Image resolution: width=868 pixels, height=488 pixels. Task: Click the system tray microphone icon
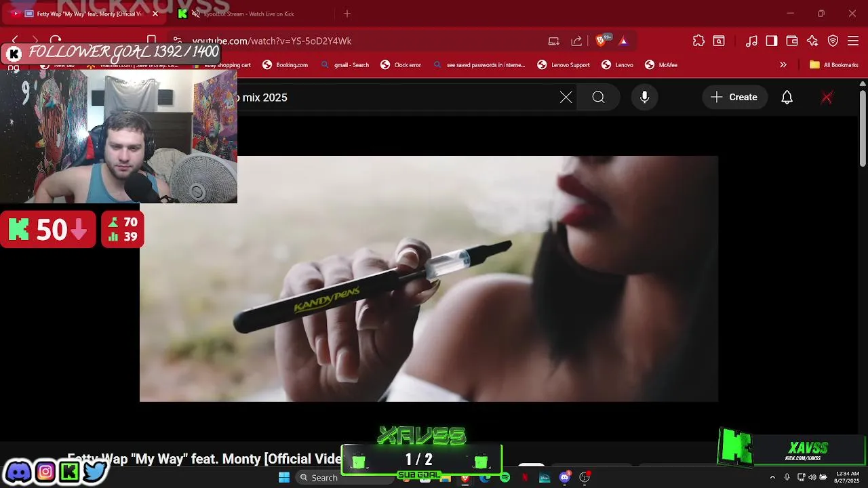(787, 478)
